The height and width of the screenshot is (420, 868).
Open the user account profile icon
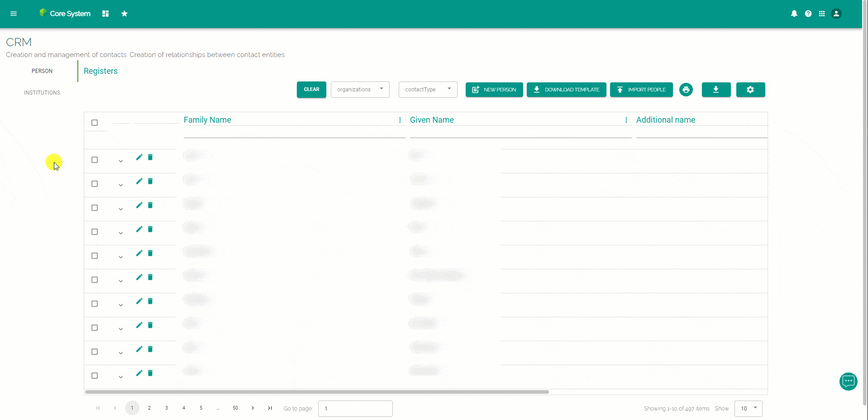pyautogui.click(x=836, y=14)
